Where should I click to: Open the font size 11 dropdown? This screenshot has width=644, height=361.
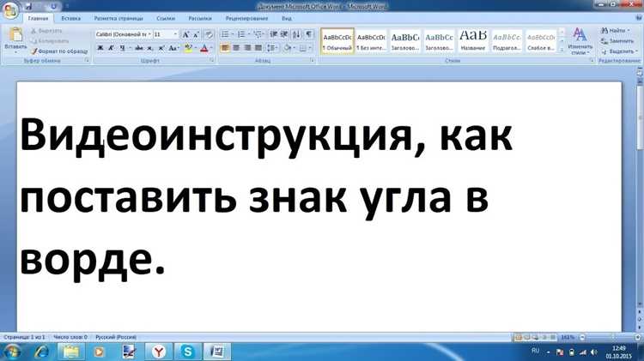pos(176,34)
